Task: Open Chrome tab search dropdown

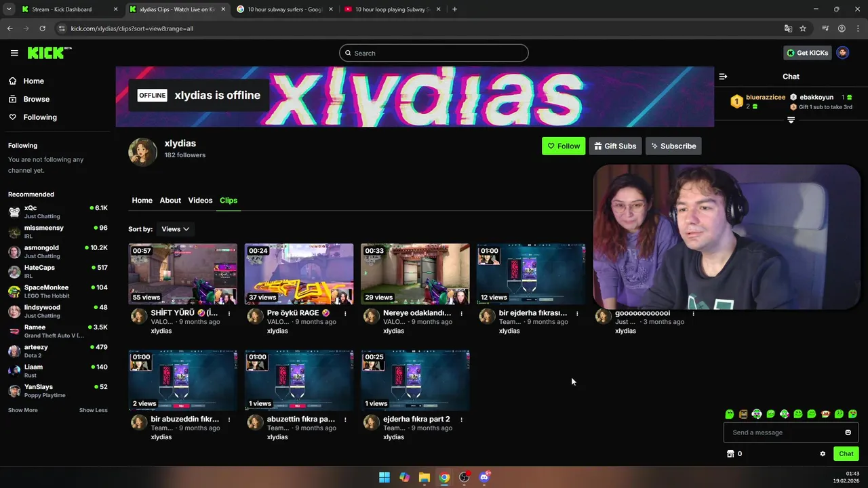Action: pos(9,9)
